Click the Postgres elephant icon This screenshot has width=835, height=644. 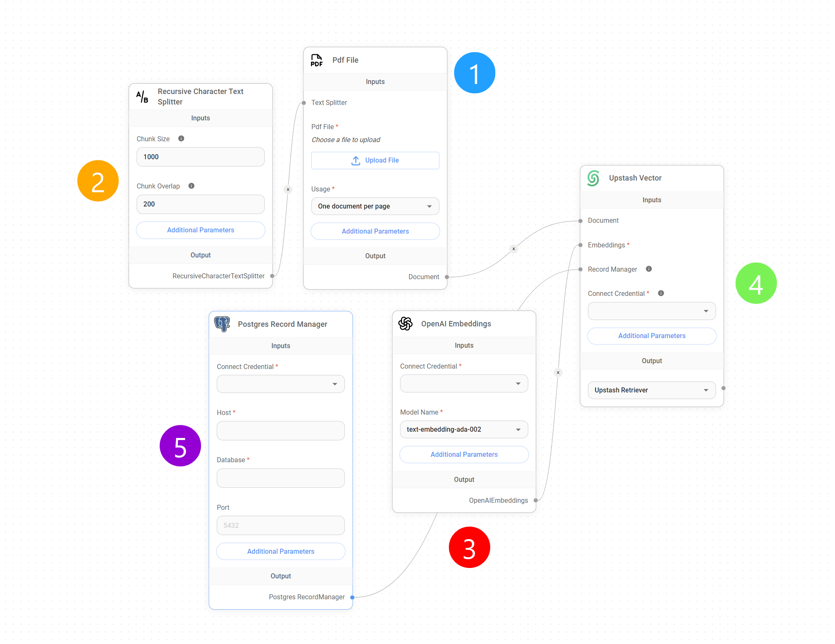pos(222,324)
